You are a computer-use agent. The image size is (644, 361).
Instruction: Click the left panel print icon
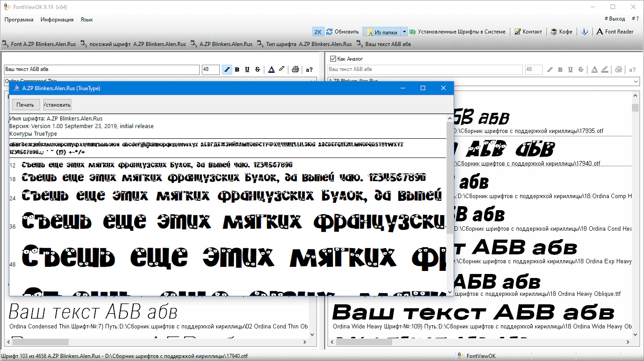[x=295, y=70]
